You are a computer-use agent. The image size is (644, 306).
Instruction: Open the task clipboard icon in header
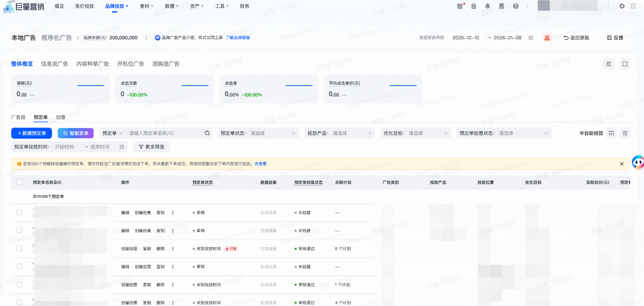click(474, 6)
